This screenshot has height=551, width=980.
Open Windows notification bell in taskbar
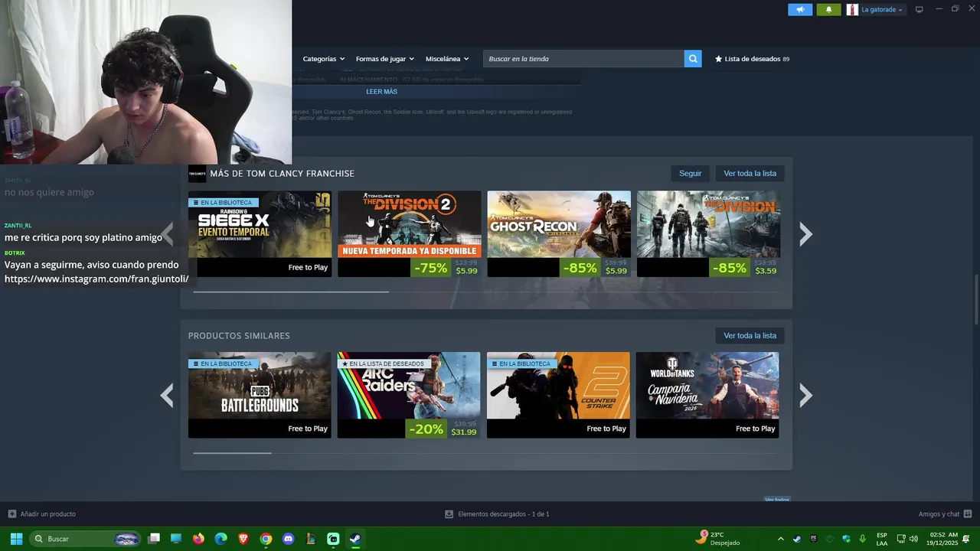tap(966, 539)
